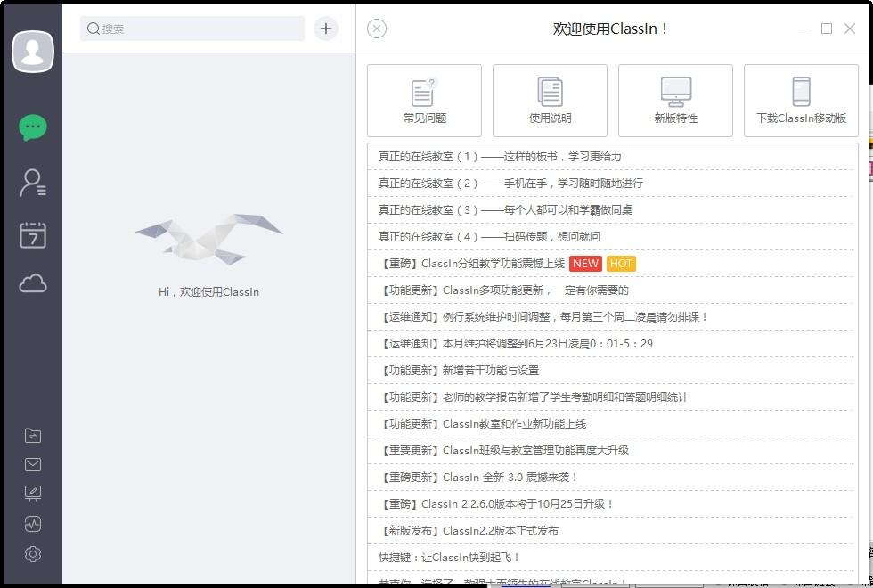Click the red NEW badge

(x=586, y=264)
